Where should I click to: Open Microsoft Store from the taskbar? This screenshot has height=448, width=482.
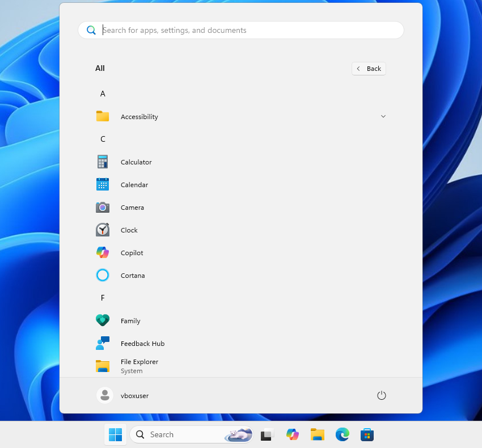(x=367, y=435)
